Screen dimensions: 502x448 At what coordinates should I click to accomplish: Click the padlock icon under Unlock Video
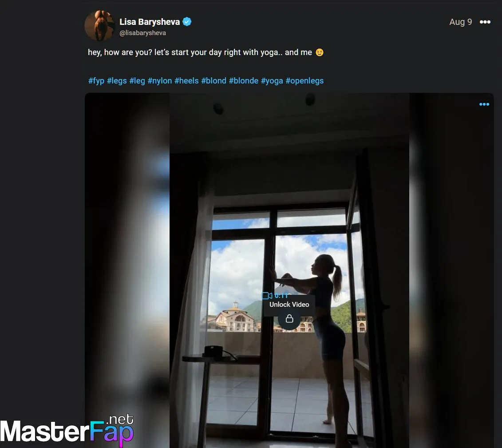[289, 319]
